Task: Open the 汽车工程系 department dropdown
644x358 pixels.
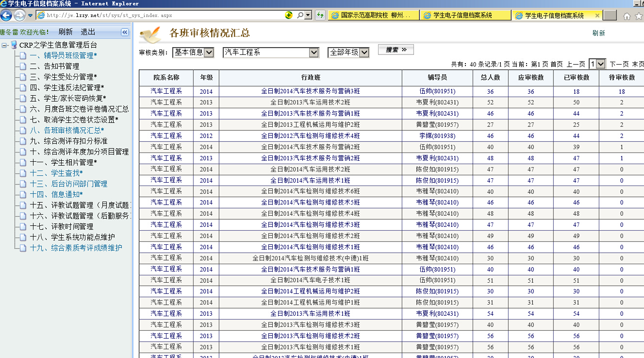Action: click(x=314, y=52)
